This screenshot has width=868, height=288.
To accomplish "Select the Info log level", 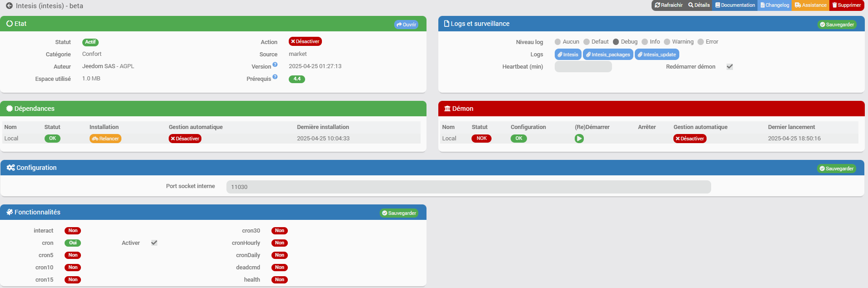I will tap(644, 42).
